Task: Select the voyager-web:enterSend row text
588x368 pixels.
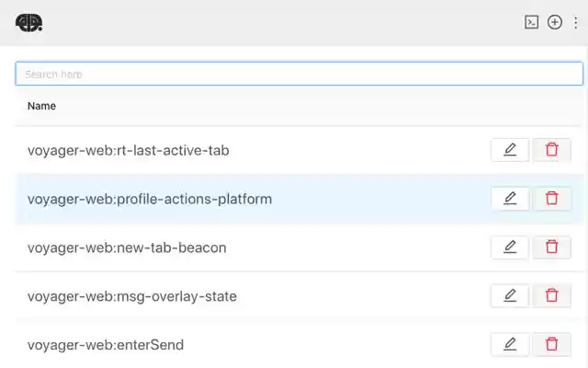Action: [106, 345]
